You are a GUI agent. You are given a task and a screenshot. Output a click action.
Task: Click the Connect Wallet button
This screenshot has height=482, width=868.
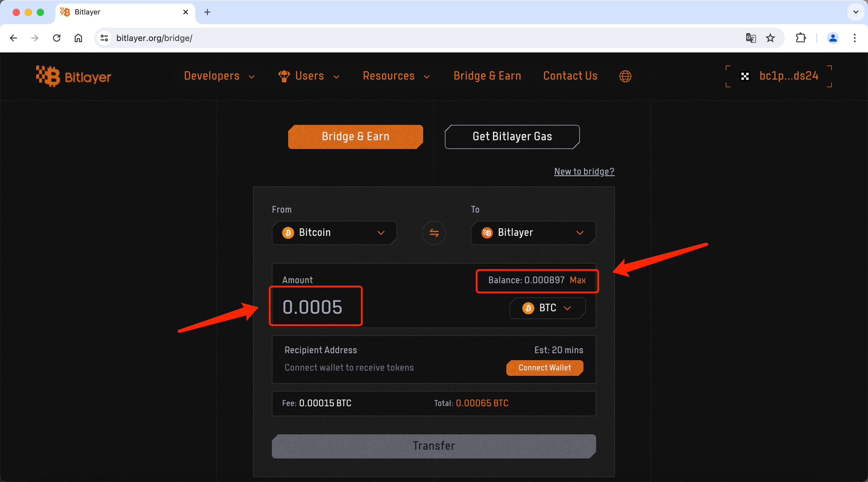[x=545, y=368]
